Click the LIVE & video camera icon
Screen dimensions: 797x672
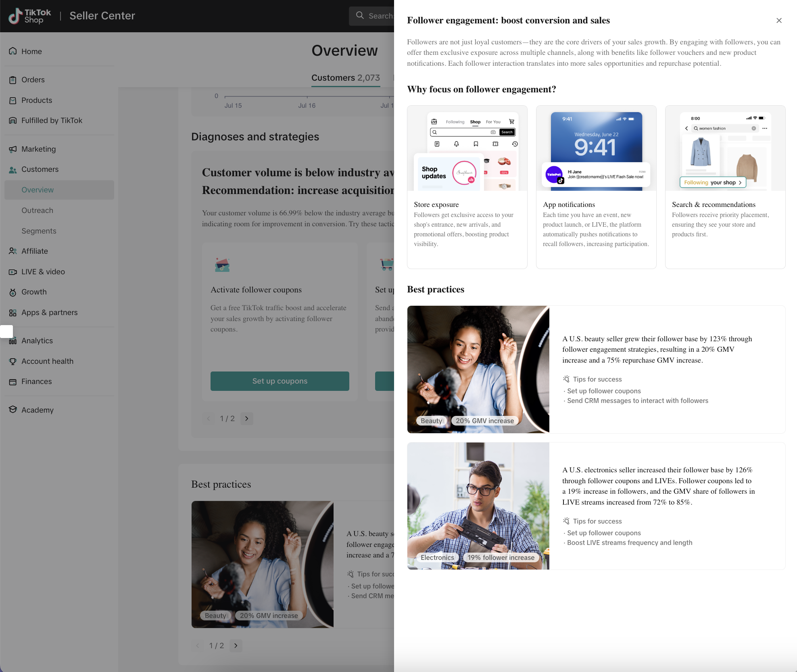tap(13, 272)
